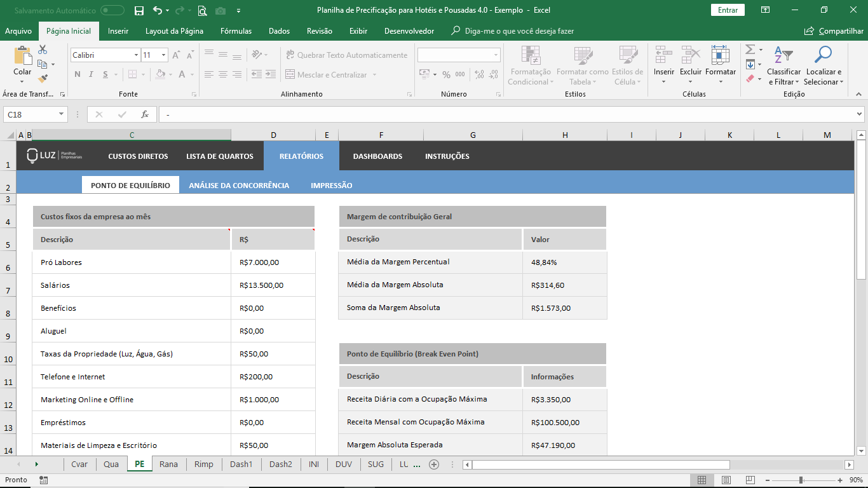Image resolution: width=868 pixels, height=488 pixels.
Task: Click the Save floppy disk icon
Action: click(139, 10)
